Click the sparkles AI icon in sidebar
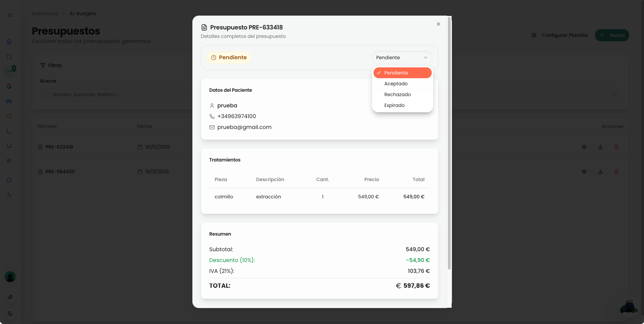The image size is (644, 324). coord(10,297)
